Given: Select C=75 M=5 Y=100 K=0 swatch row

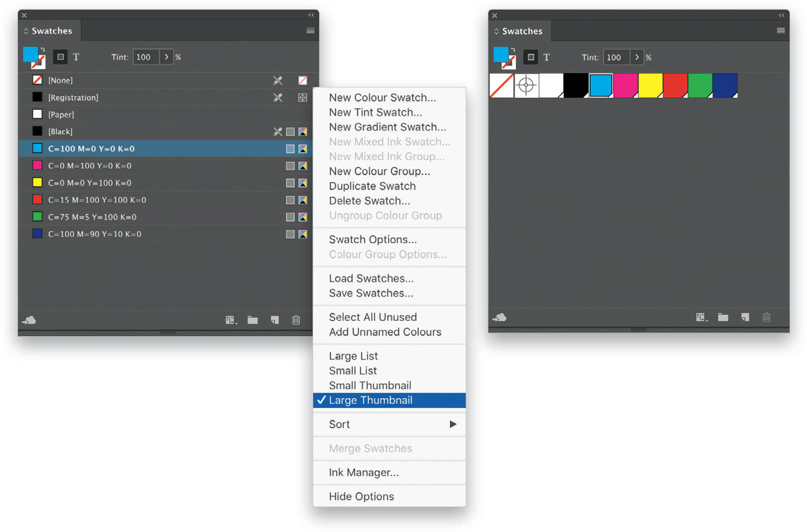Looking at the screenshot, I should coord(165,217).
